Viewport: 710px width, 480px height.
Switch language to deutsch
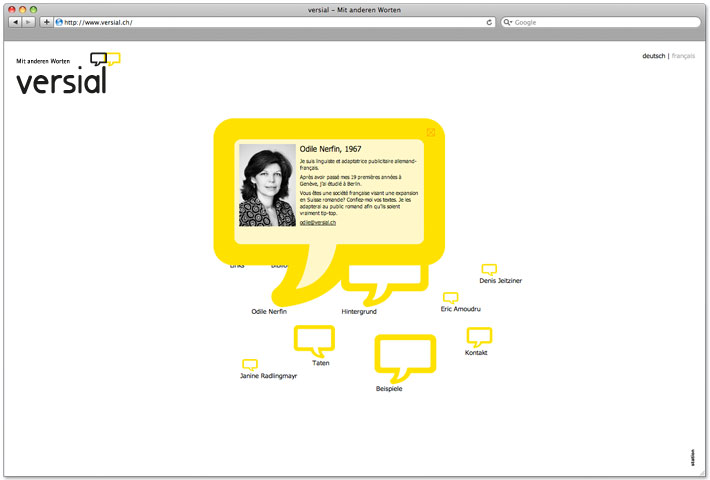[653, 56]
